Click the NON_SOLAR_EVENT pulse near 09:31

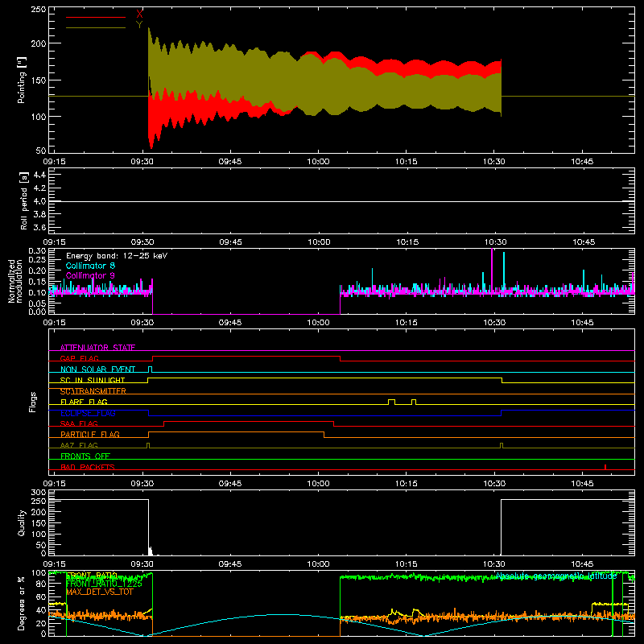pos(150,369)
